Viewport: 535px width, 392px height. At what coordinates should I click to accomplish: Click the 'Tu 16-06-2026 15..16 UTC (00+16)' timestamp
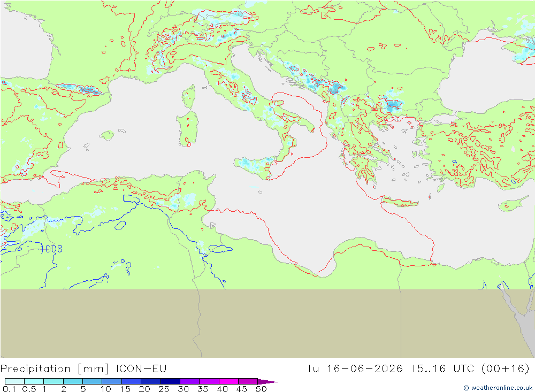[419, 369]
